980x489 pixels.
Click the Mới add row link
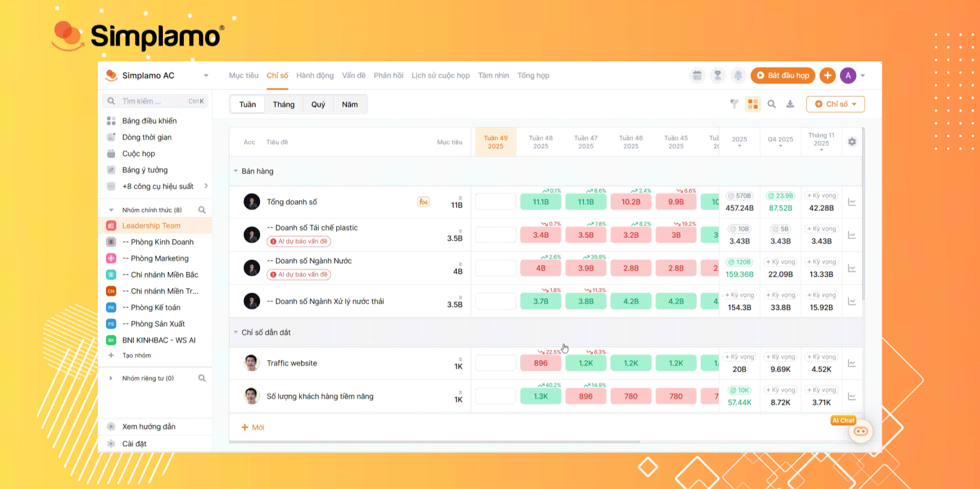(x=253, y=428)
